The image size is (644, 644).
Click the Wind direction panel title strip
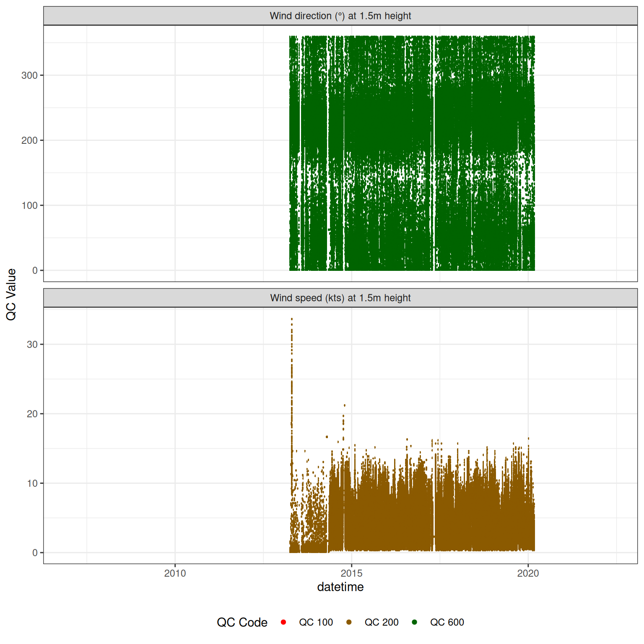pyautogui.click(x=340, y=16)
